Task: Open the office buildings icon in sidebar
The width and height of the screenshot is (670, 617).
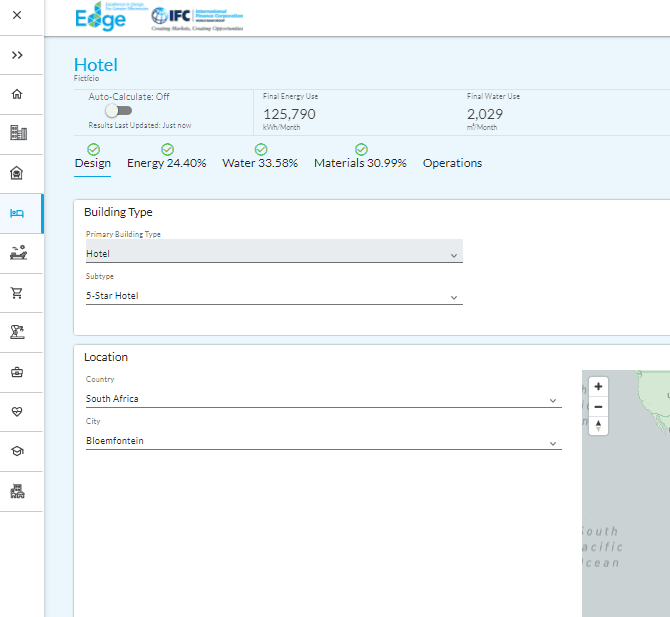Action: pos(17,133)
